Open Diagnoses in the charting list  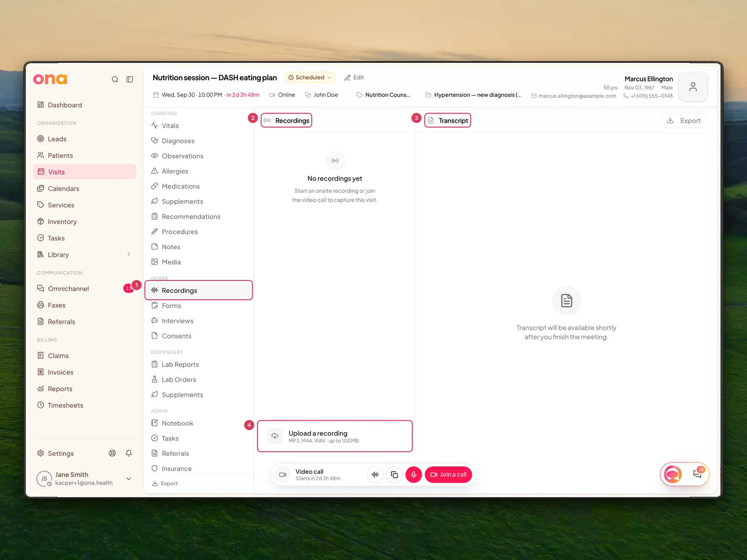click(199, 141)
